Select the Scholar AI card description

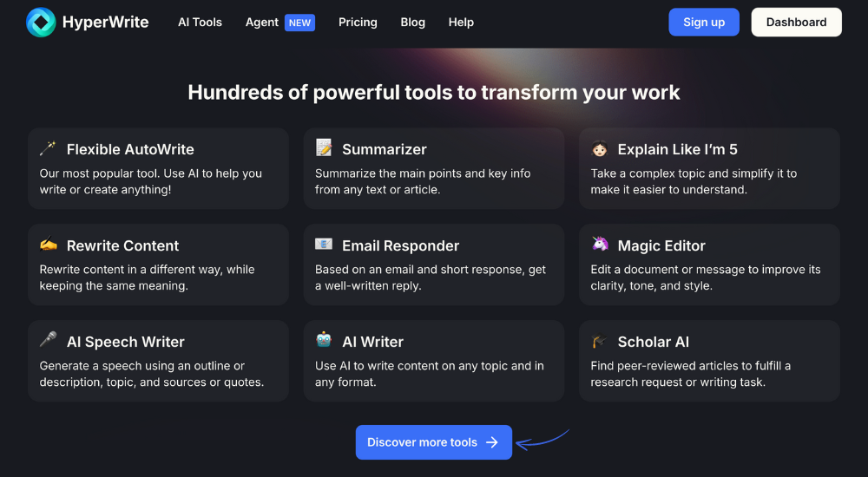[690, 374]
